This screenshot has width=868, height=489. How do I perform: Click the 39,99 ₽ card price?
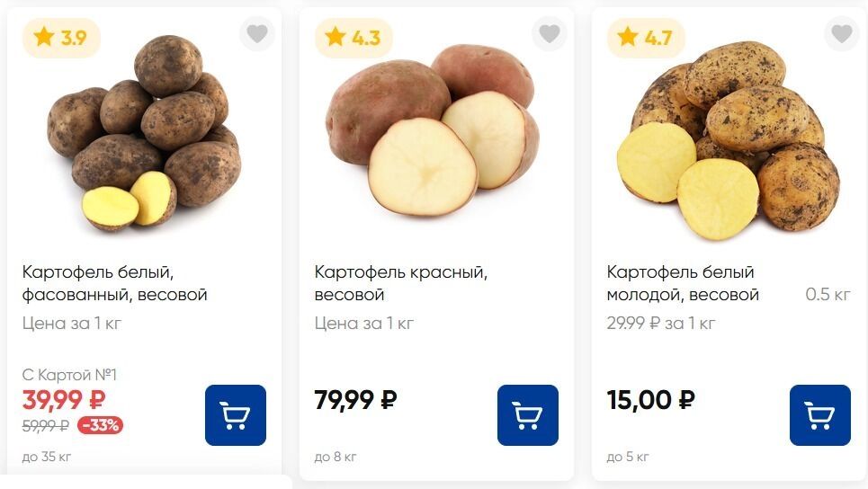(63, 400)
